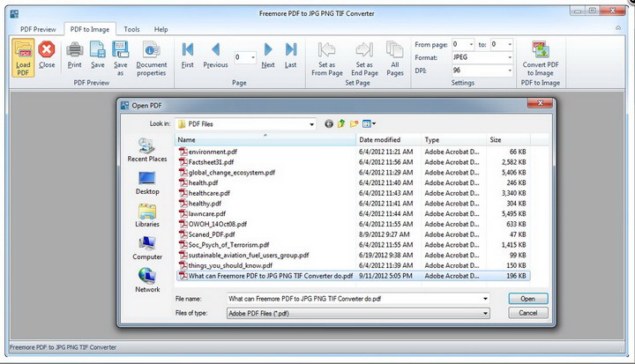Sort by Name column header
635x364 pixels.
[265, 139]
